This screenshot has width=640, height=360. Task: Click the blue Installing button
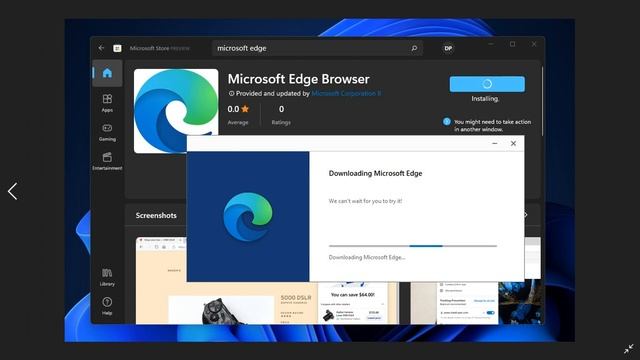click(487, 84)
